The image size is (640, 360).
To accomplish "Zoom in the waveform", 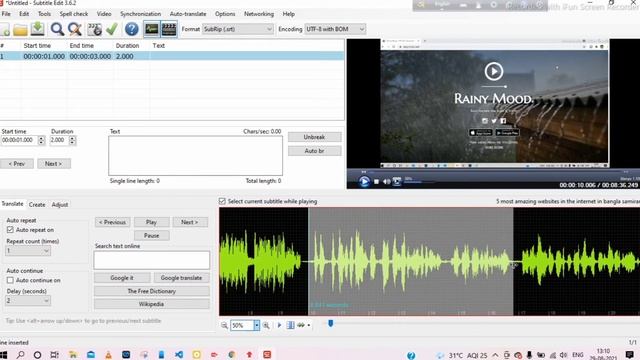I will [266, 325].
